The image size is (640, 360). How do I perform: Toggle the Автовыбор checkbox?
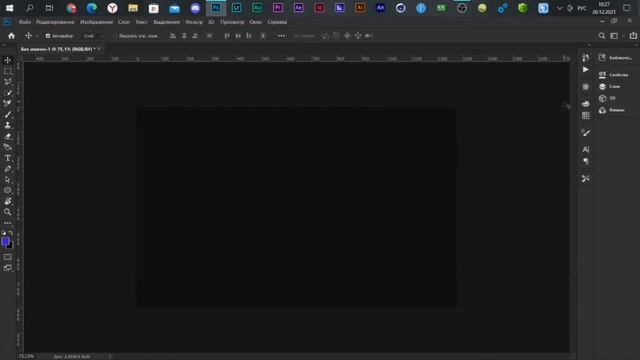(x=48, y=36)
